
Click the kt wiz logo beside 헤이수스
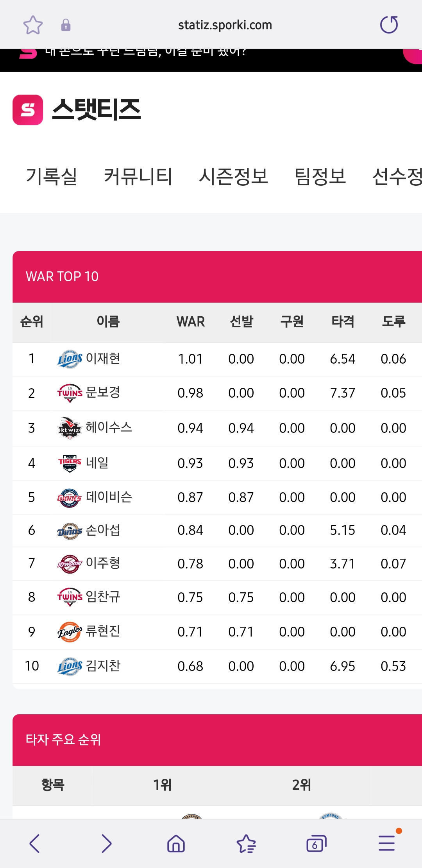[70, 428]
